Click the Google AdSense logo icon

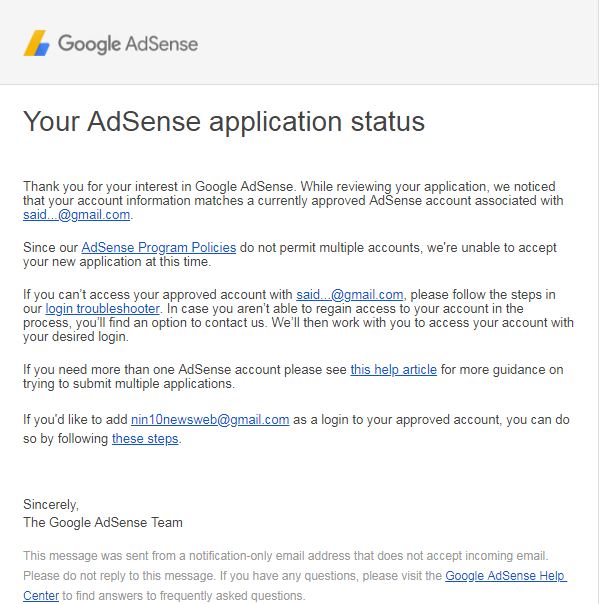(36, 43)
